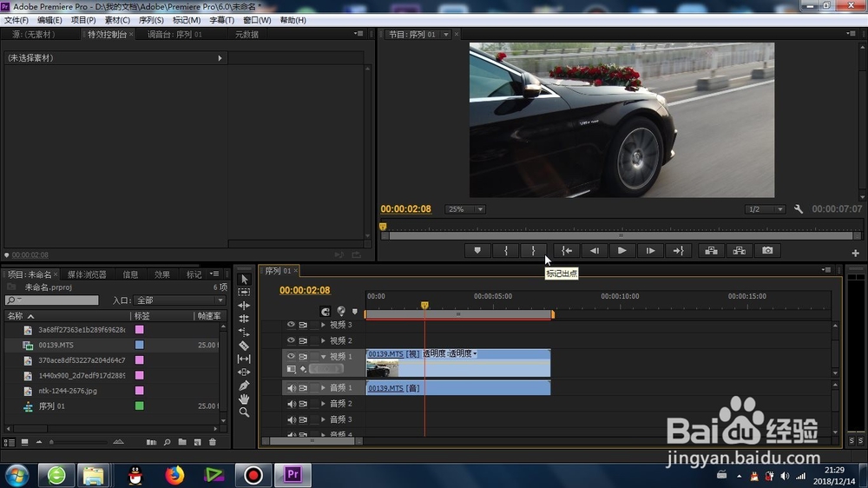868x488 pixels.
Task: Select the Ripple Edit tool
Action: point(244,305)
